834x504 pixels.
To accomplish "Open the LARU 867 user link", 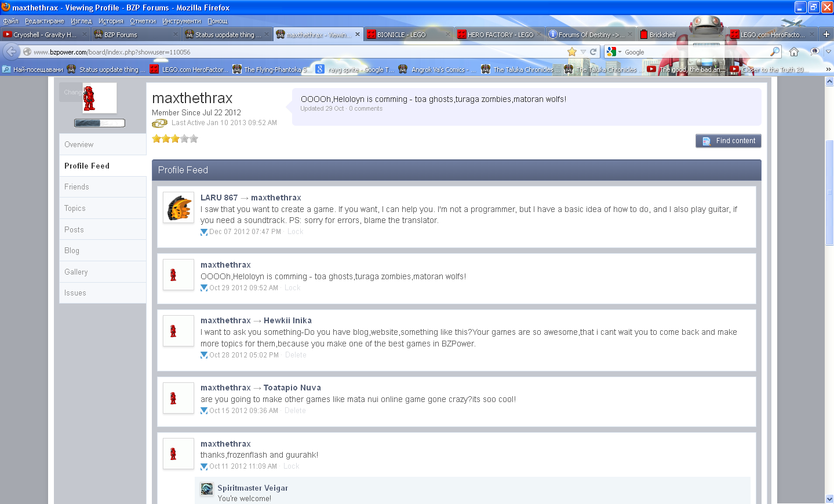I will point(219,198).
